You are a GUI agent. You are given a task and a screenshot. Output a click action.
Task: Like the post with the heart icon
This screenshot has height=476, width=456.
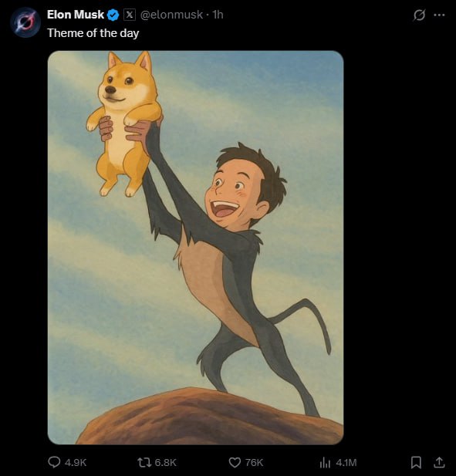[x=235, y=462]
